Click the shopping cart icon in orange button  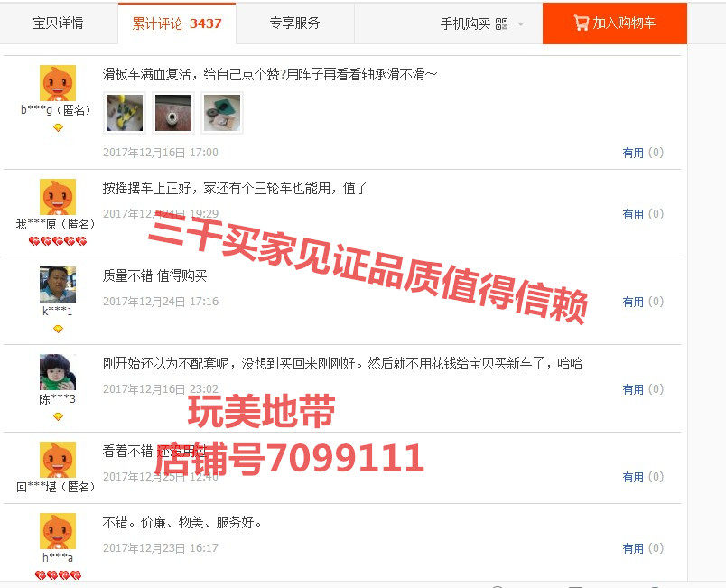(582, 23)
